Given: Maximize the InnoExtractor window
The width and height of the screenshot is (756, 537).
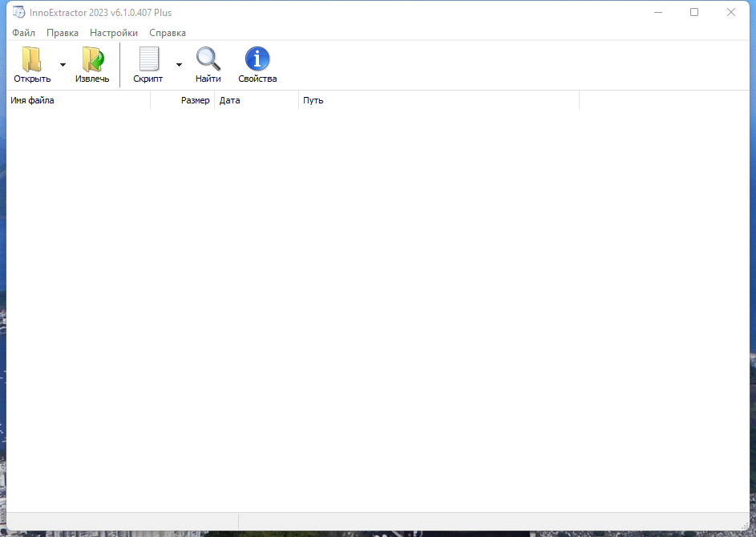Looking at the screenshot, I should pos(694,12).
